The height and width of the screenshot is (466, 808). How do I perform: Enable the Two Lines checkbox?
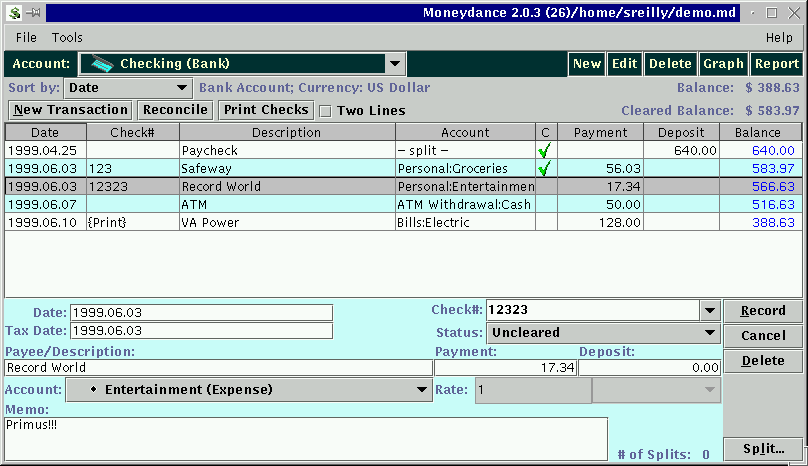(x=325, y=111)
